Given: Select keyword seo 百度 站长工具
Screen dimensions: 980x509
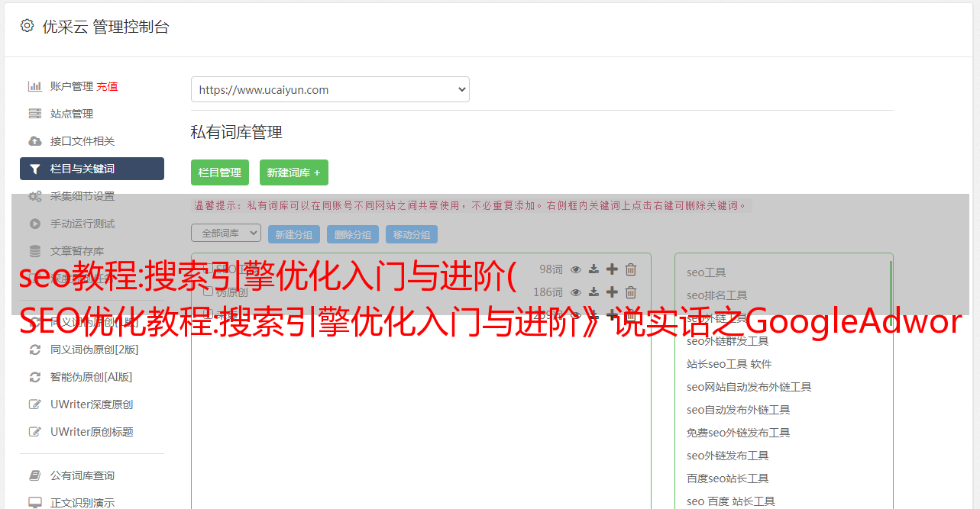Looking at the screenshot, I should click(x=731, y=501).
